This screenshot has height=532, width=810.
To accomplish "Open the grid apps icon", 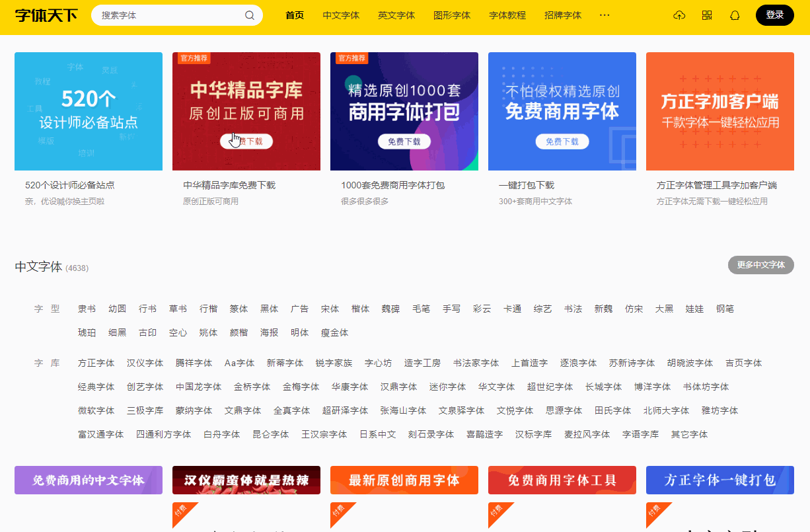I will 707,15.
